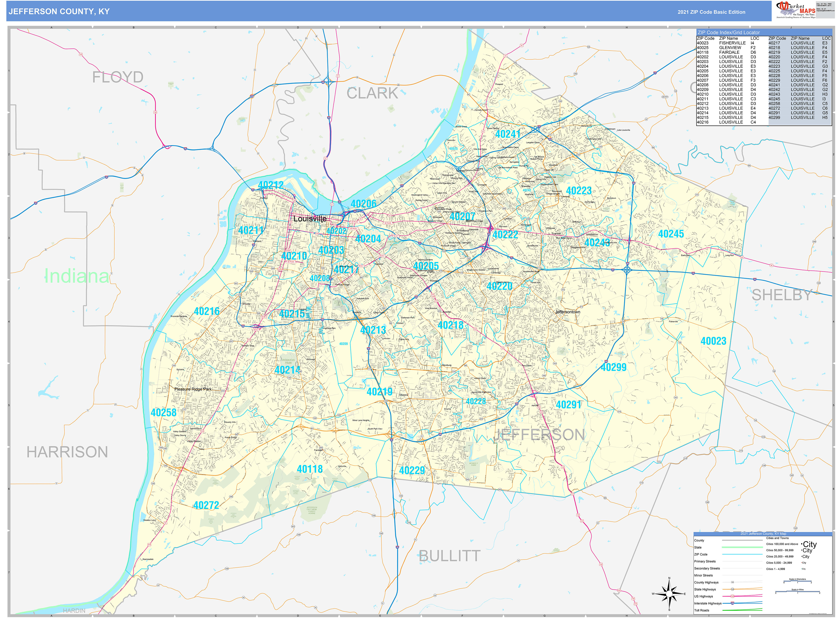
Task: Click the 40118 ZIP label on the map
Action: (x=309, y=469)
